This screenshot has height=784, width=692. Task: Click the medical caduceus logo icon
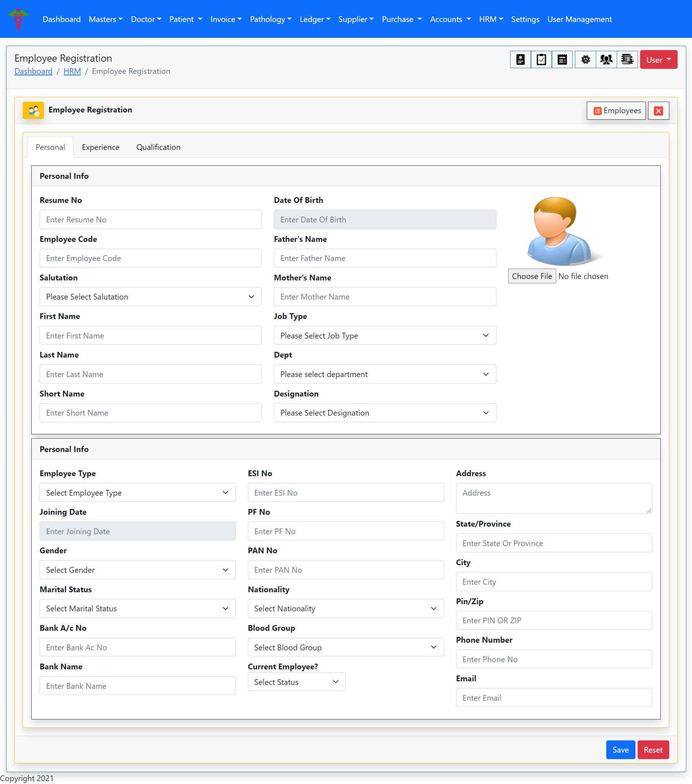click(18, 19)
